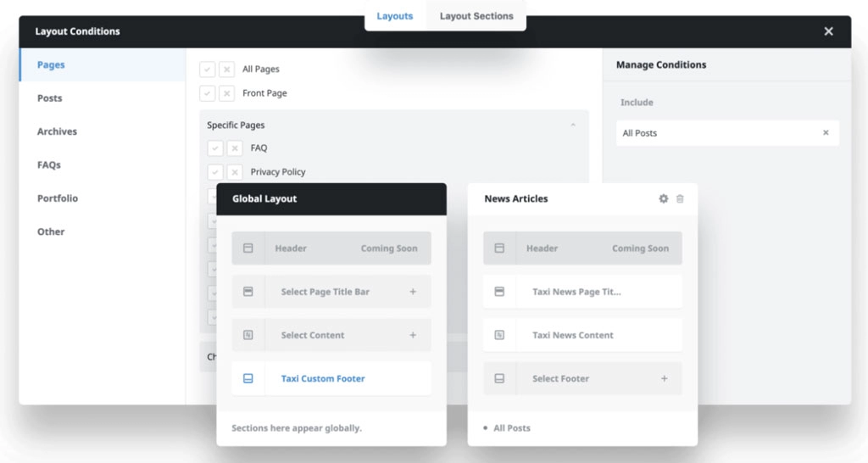The width and height of the screenshot is (868, 463).
Task: Click the Global Layout card title
Action: [x=264, y=198]
